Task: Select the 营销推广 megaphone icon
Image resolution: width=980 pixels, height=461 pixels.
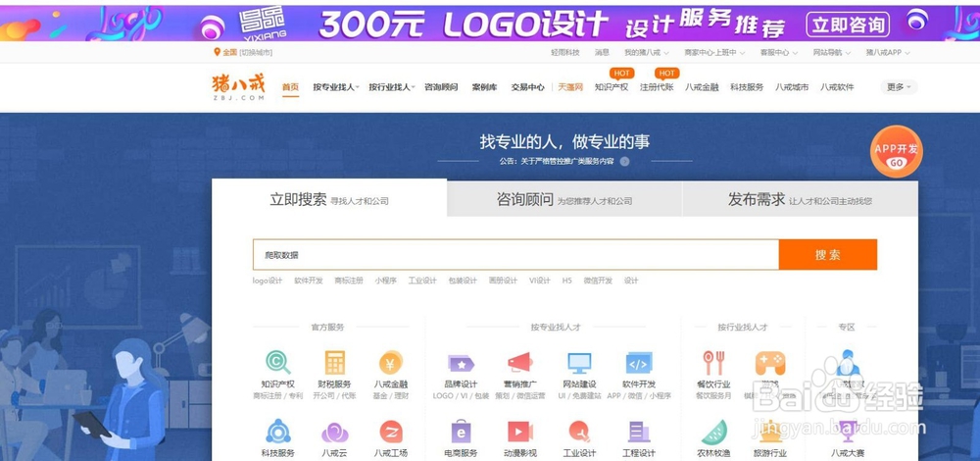Action: (x=520, y=362)
